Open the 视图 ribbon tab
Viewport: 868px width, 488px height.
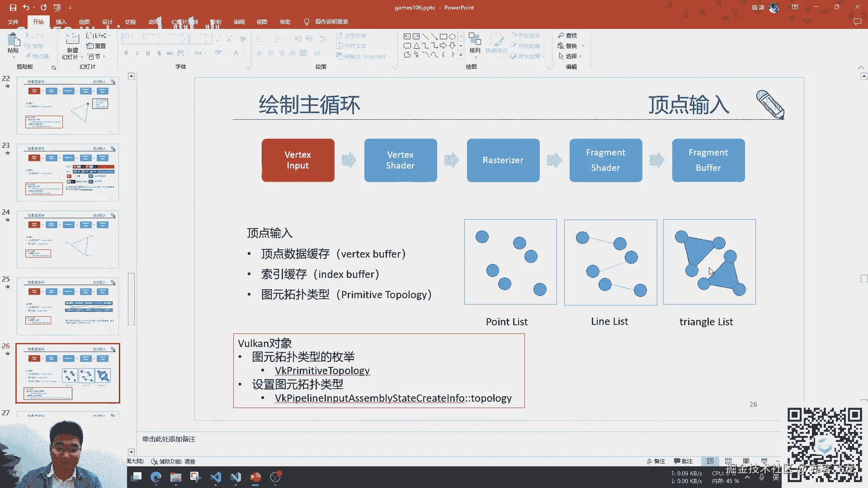pos(262,22)
